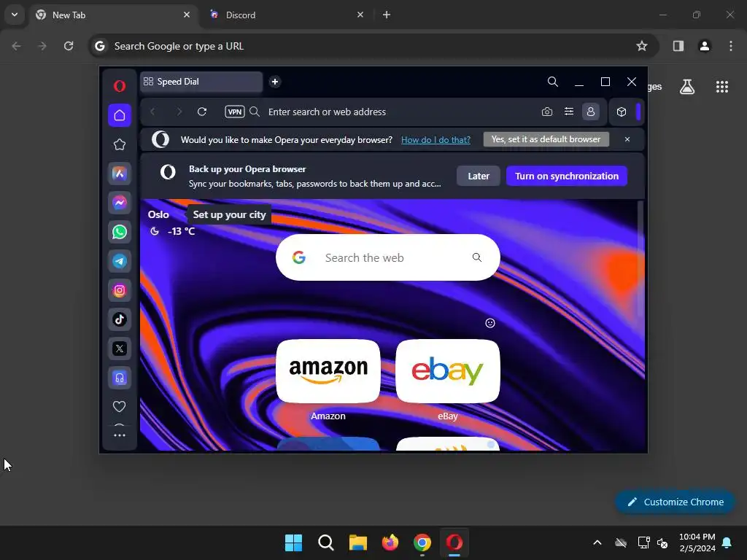This screenshot has width=747, height=560.
Task: Click the -13 °C temperature reading
Action: point(181,231)
